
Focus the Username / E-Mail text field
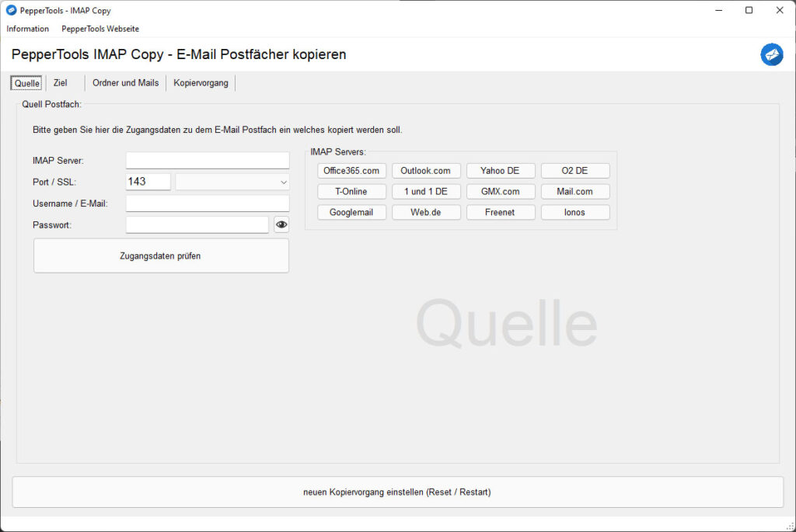coord(208,203)
